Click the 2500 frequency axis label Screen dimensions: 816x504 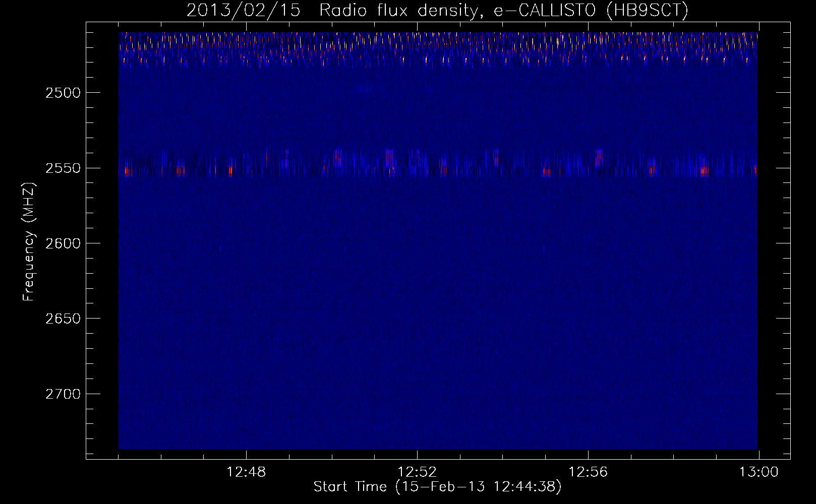pos(63,93)
